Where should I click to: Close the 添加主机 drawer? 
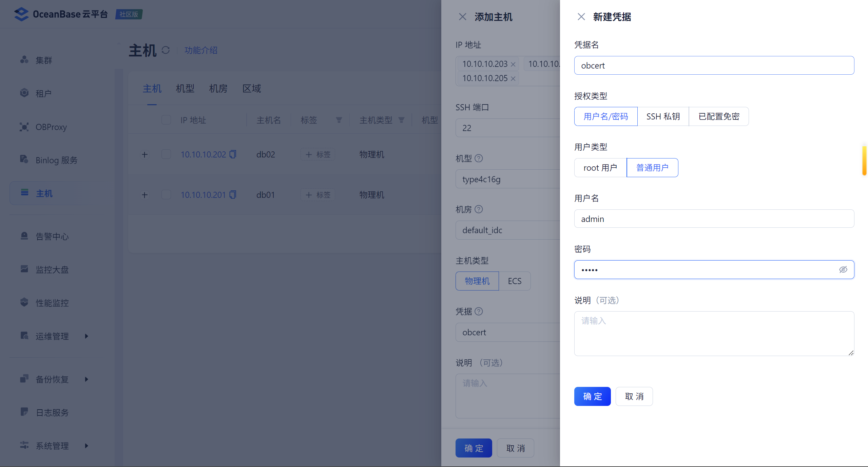point(462,17)
